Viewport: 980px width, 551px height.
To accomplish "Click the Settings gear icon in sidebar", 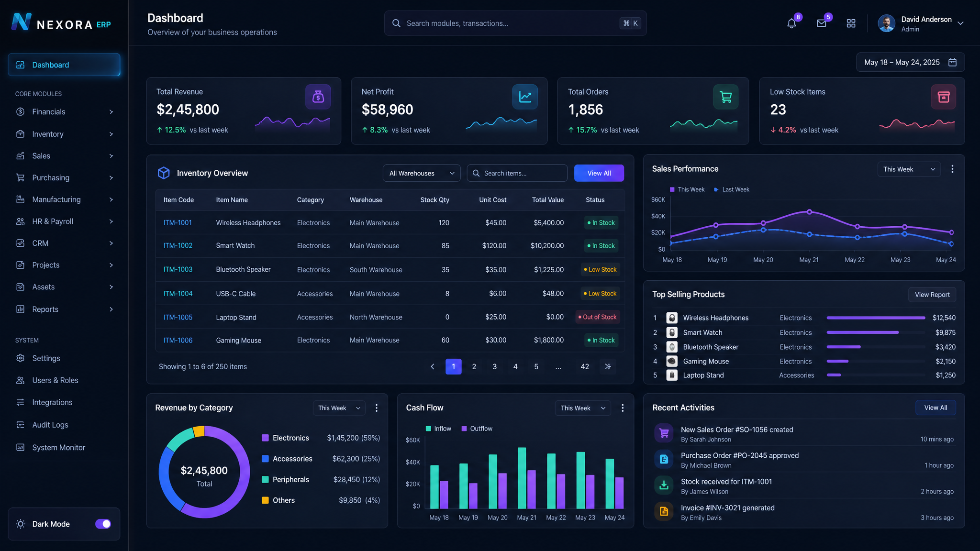I will (20, 358).
